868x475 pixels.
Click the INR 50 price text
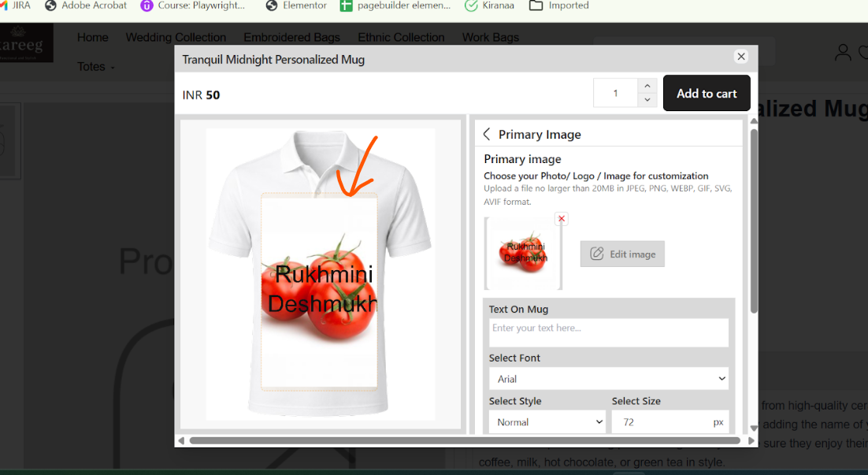click(201, 95)
